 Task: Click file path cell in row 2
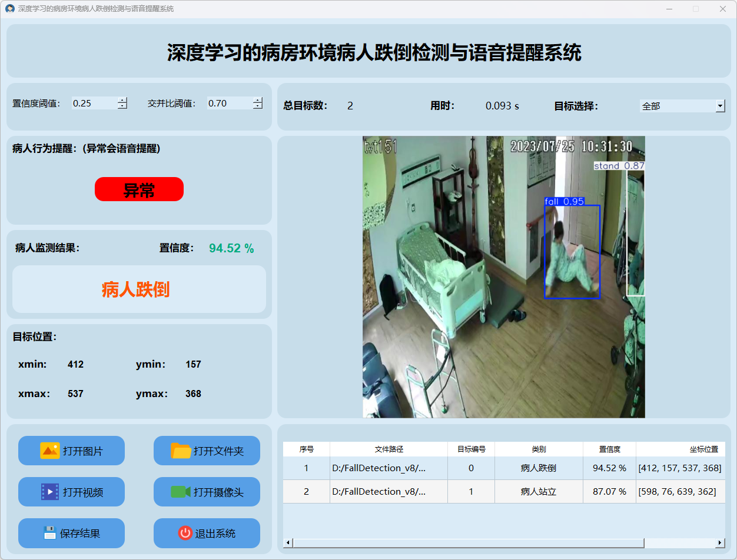click(389, 491)
